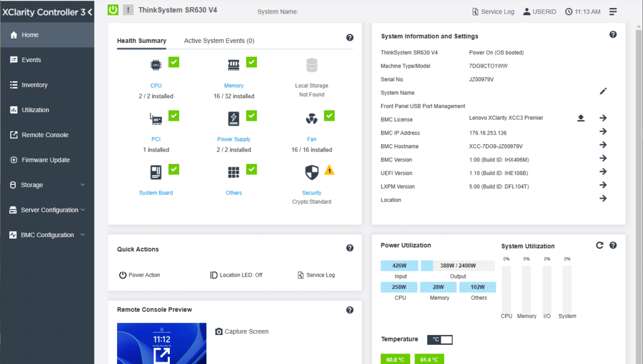Edit System Name with pencil icon

coord(603,91)
